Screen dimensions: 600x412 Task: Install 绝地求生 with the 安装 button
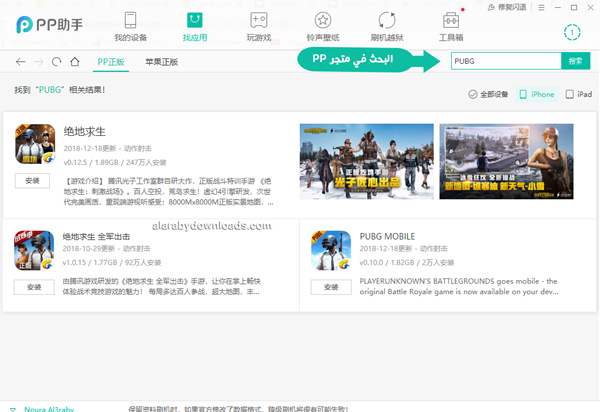coord(32,181)
